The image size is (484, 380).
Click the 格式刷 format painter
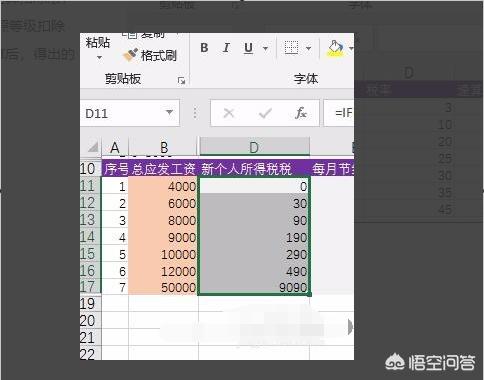pyautogui.click(x=150, y=55)
